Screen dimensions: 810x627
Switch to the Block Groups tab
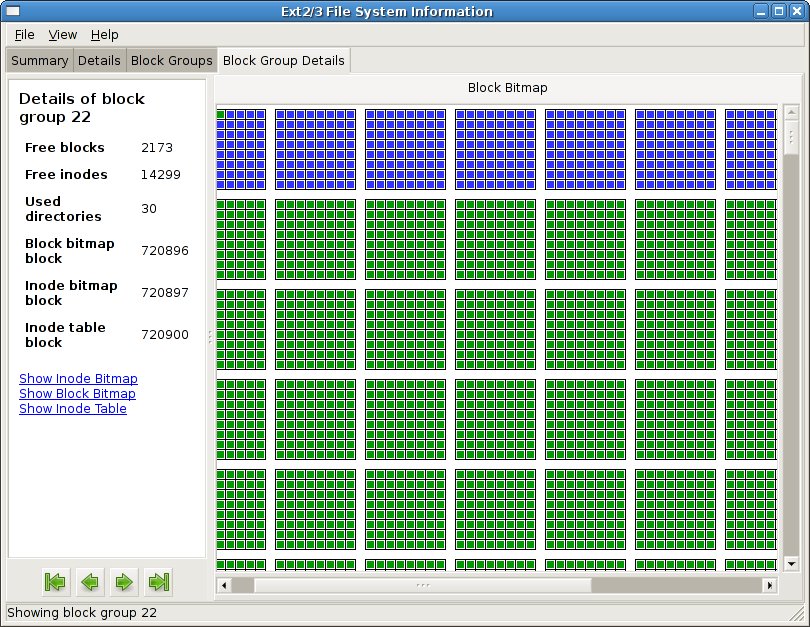[x=171, y=60]
